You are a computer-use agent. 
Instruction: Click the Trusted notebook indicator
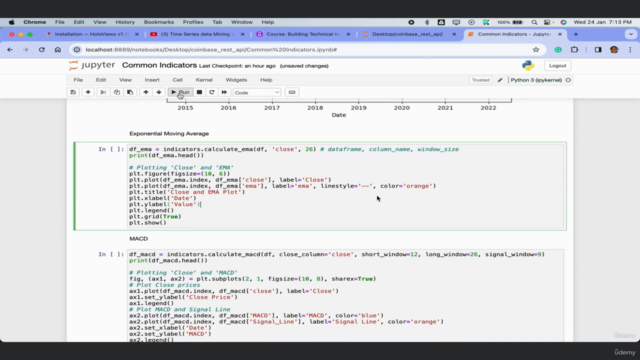pos(480,80)
